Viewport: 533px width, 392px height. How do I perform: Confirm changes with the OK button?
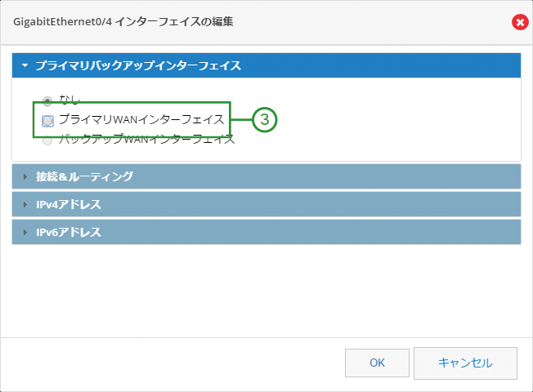[377, 363]
